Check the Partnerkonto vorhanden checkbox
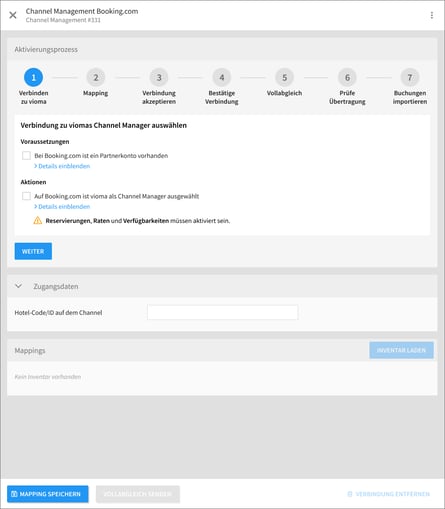Viewport: 445px width, 509px height. click(26, 155)
